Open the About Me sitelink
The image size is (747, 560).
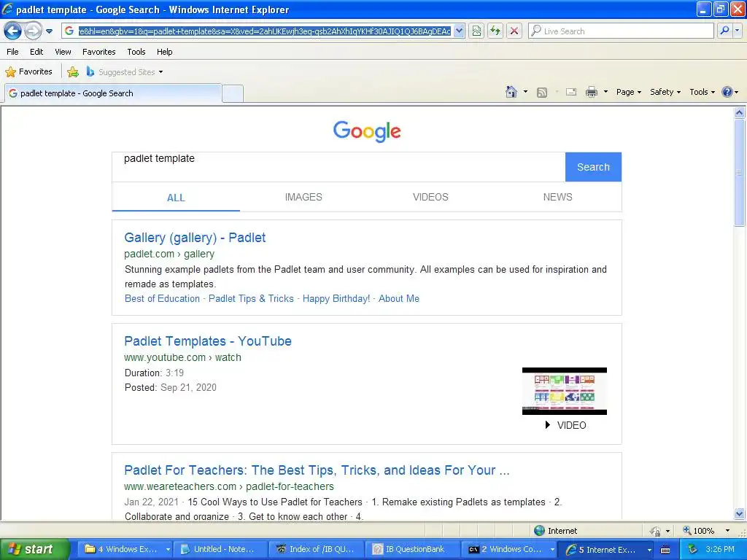tap(399, 298)
